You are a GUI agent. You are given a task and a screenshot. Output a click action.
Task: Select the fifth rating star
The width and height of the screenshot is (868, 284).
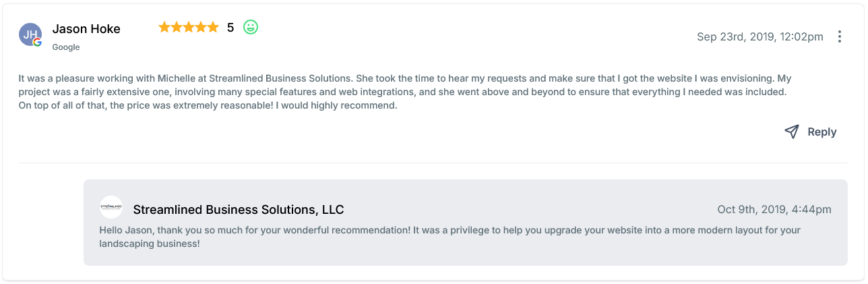(x=213, y=28)
